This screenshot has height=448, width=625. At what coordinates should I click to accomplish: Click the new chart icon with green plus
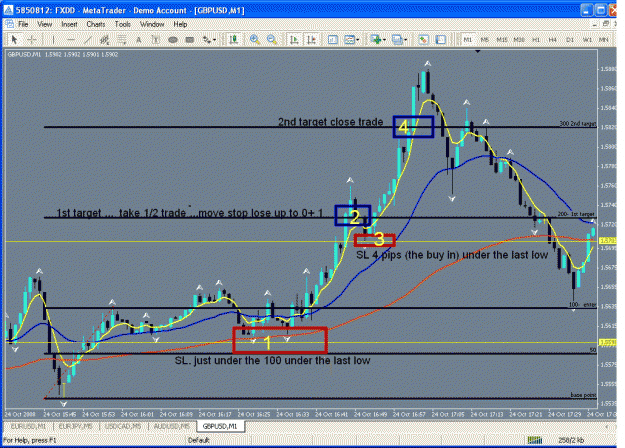click(375, 39)
